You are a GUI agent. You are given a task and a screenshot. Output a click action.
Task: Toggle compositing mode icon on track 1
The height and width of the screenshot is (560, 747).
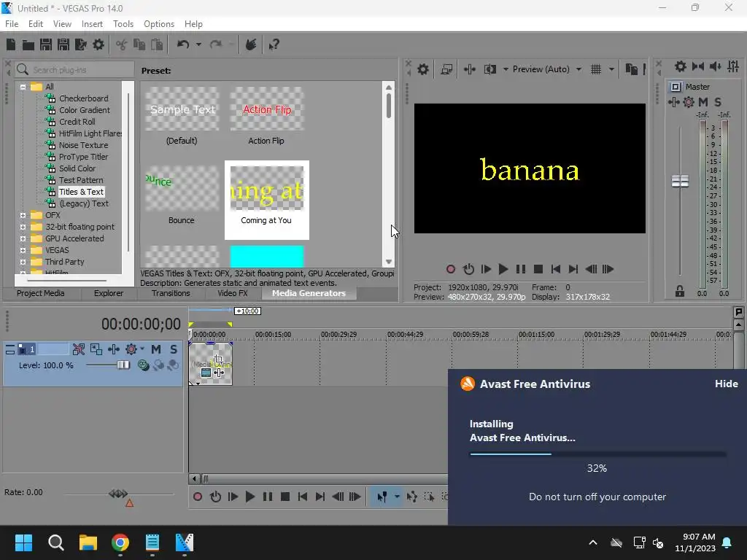pos(143,365)
